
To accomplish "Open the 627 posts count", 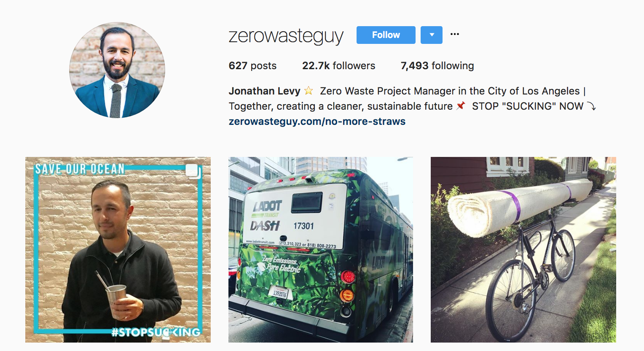I will click(252, 66).
